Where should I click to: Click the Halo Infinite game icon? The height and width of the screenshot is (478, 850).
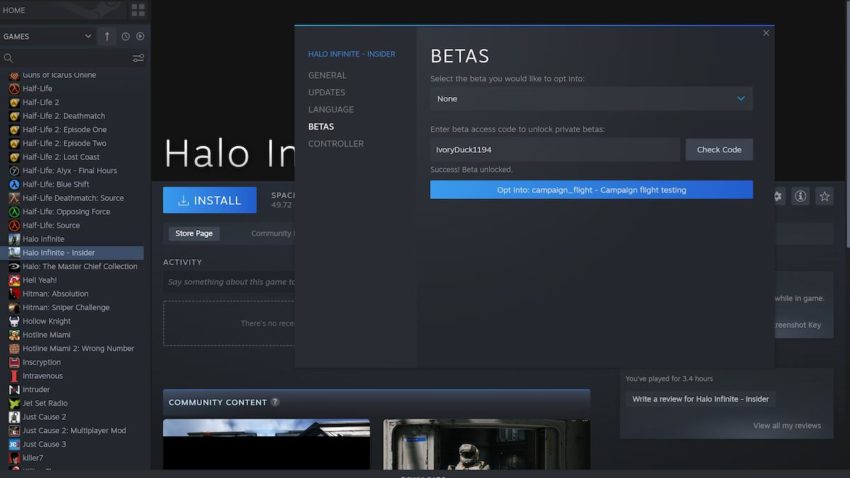click(x=14, y=239)
